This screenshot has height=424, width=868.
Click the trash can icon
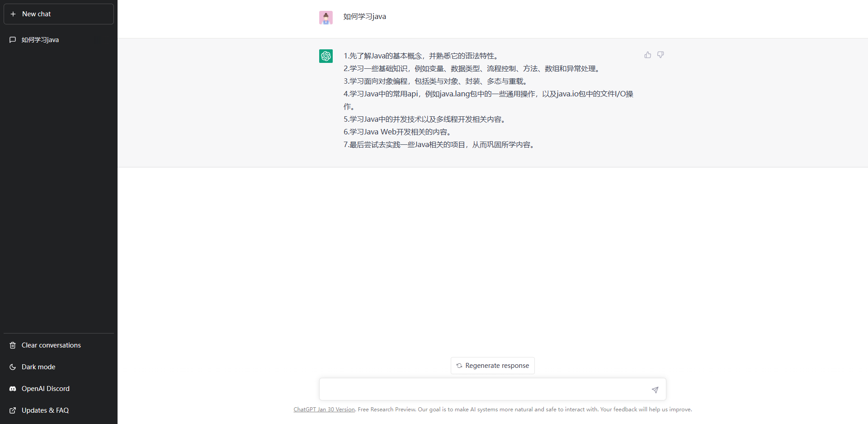(13, 345)
